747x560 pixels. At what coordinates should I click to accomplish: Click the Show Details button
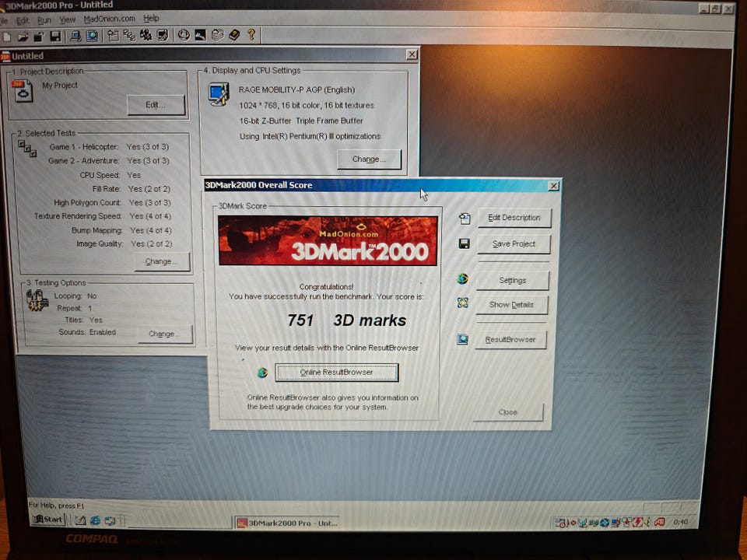click(511, 305)
